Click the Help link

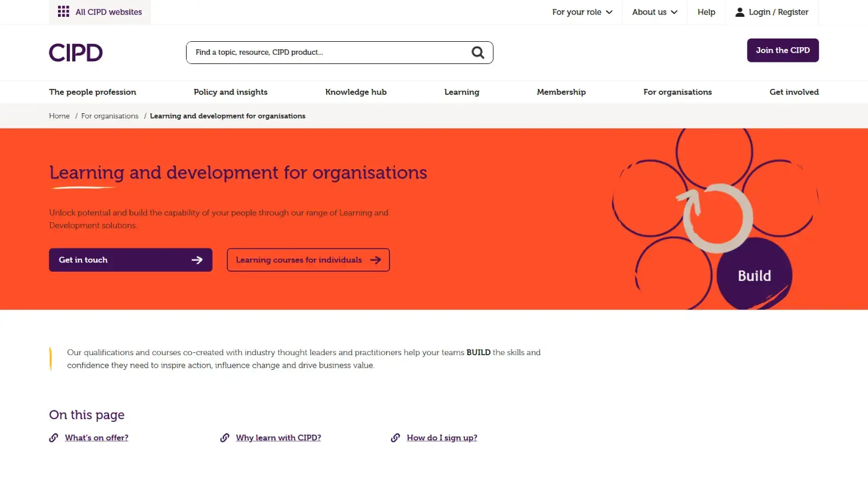706,12
